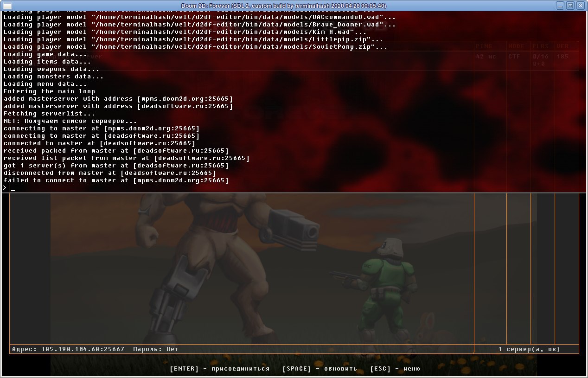Click the Brave_Doomer.wad player model line
Image resolution: width=588 pixels, height=378 pixels.
click(x=200, y=25)
